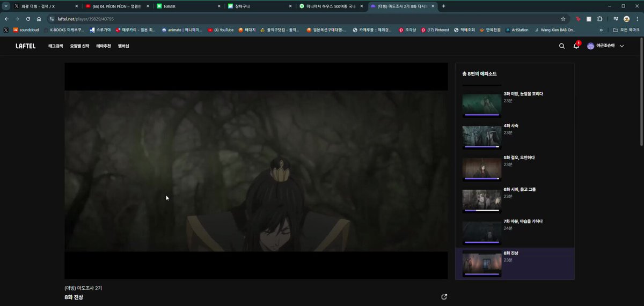Screen dimensions: 644x306
Task: Click the browser home icon
Action: (39, 19)
